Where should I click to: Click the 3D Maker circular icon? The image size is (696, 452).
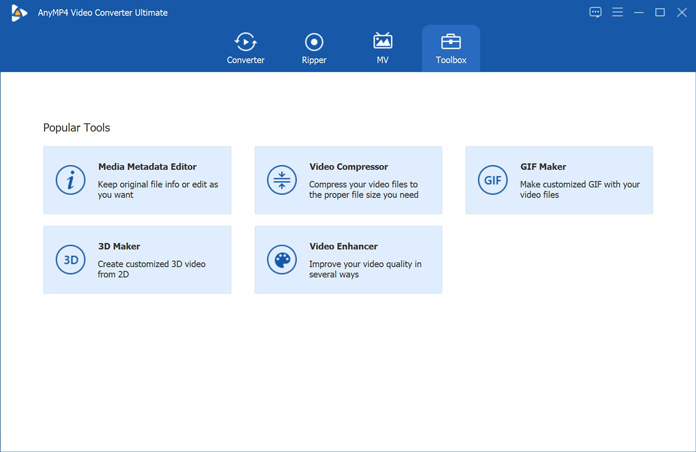click(x=70, y=260)
